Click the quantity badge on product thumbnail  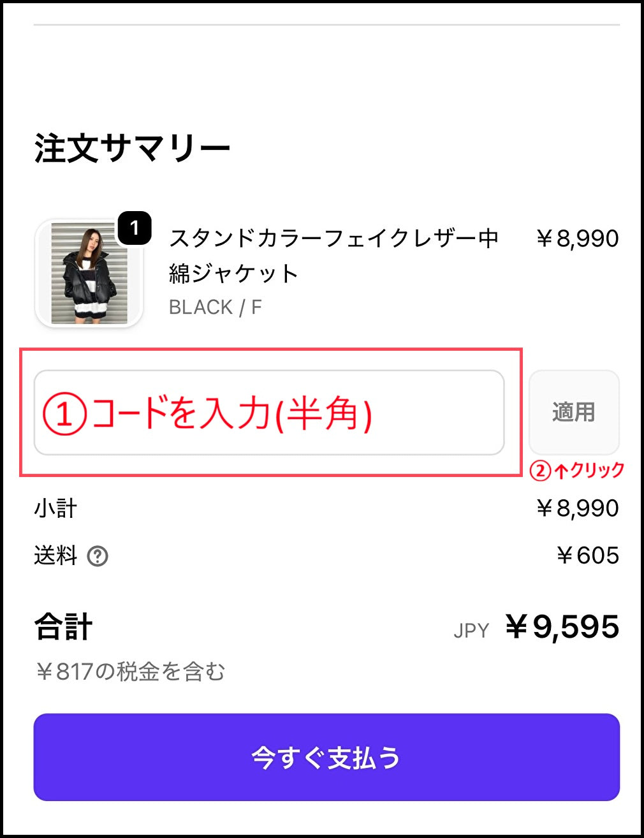(134, 228)
